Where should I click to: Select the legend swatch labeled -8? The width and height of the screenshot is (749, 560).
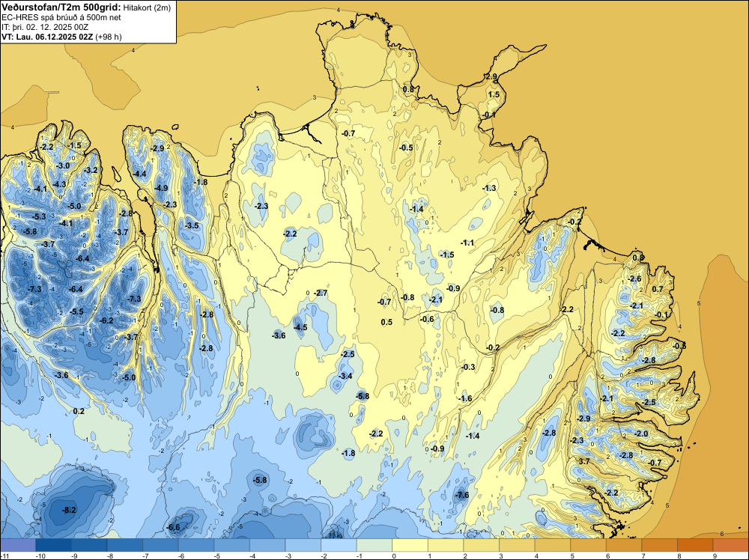click(124, 545)
